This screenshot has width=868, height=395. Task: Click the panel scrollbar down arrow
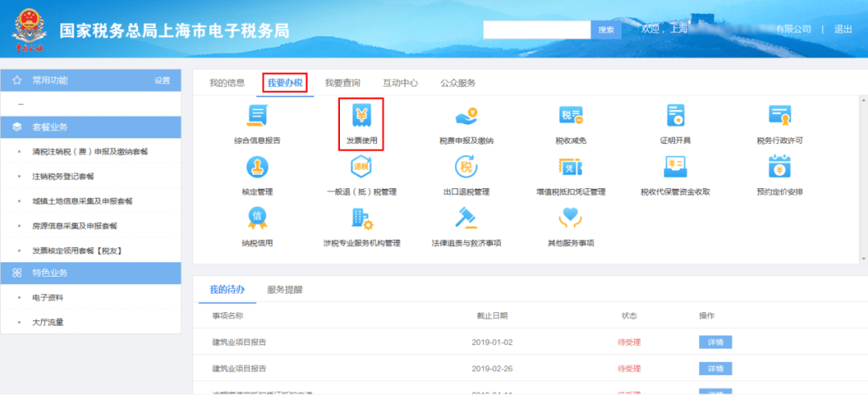(x=863, y=259)
